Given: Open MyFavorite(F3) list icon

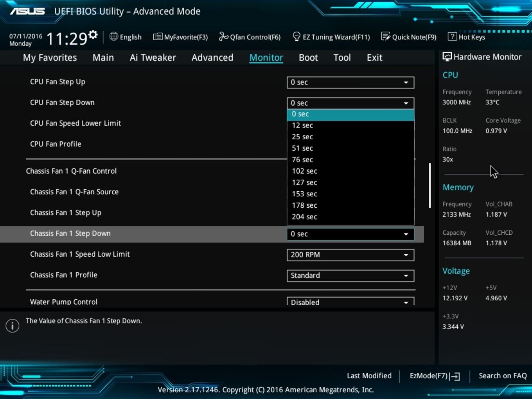Looking at the screenshot, I should tap(158, 37).
